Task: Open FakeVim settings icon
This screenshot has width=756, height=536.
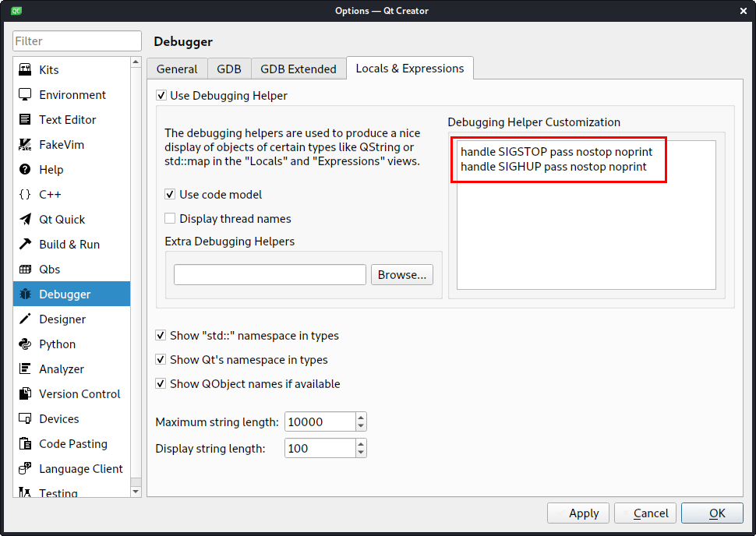Action: tap(25, 145)
